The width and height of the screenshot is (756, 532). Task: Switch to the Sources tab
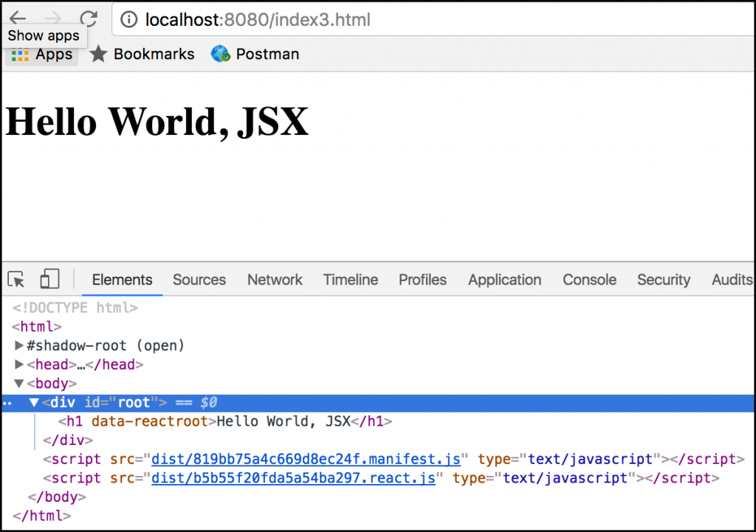[199, 280]
